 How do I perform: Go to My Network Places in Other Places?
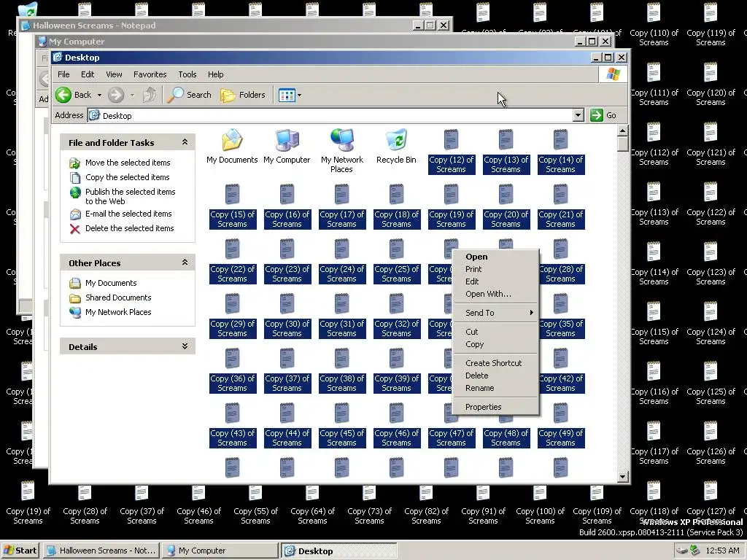tap(118, 312)
